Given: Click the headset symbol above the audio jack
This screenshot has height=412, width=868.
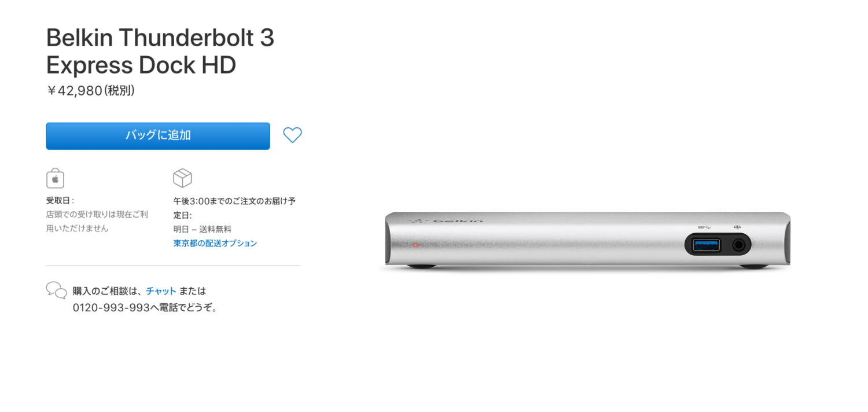Looking at the screenshot, I should pyautogui.click(x=737, y=227).
